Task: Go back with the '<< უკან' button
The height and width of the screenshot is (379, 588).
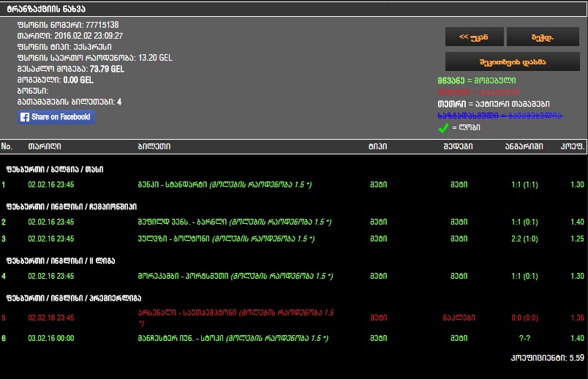Action: coord(475,37)
